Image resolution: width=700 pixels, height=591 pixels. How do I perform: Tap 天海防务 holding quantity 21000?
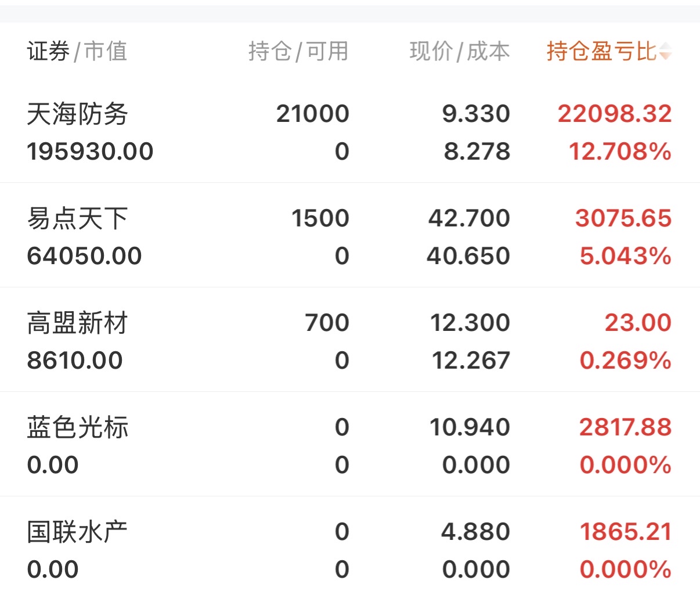coord(312,114)
